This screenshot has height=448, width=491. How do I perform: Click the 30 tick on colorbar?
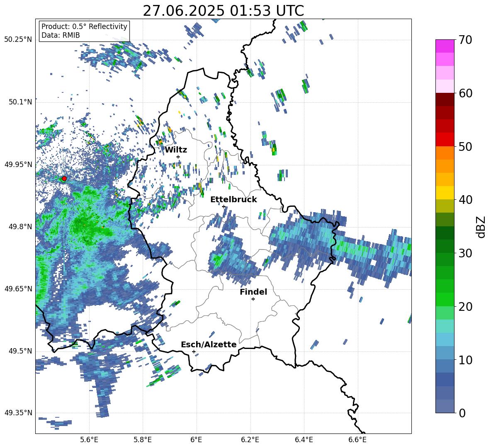[x=465, y=253]
